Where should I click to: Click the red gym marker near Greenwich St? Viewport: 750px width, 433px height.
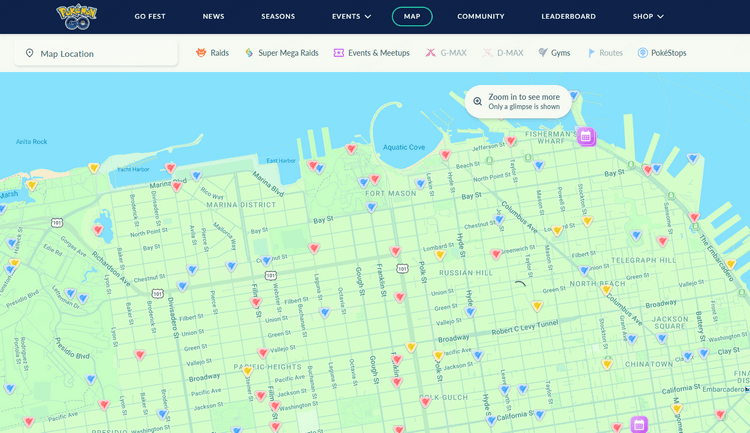[496, 254]
